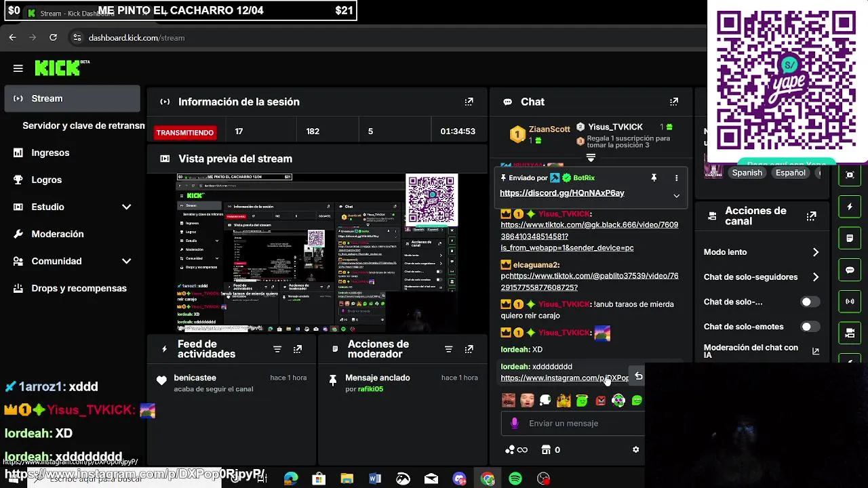Click the address bar showing dashboard.kick.com/stream
This screenshot has width=868, height=488.
click(136, 38)
